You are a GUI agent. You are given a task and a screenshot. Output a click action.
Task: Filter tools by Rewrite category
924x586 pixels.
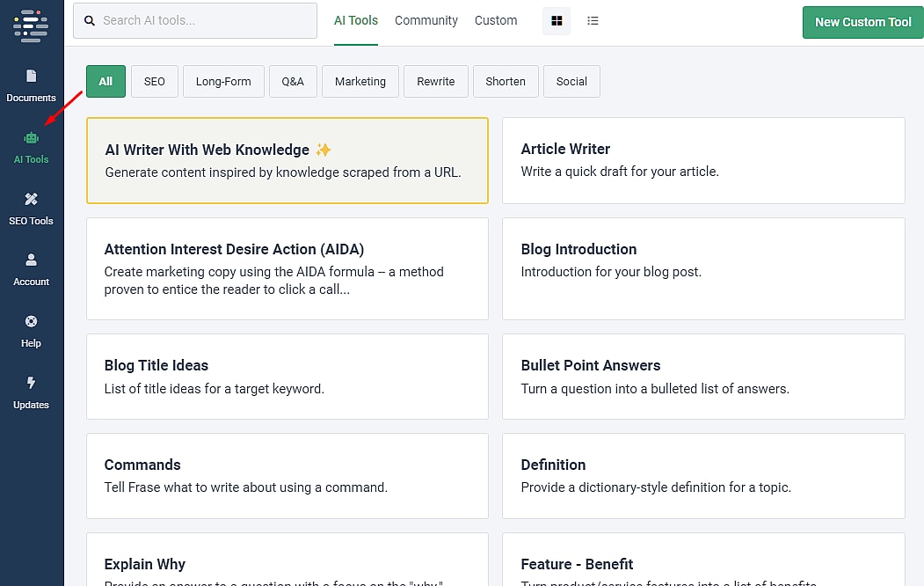point(435,81)
